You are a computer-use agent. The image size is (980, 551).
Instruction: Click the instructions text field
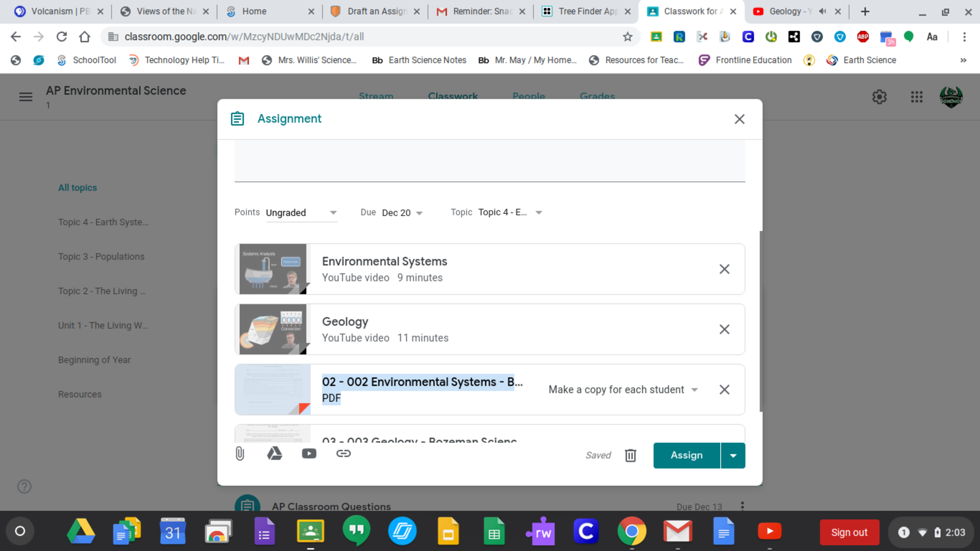pos(490,160)
